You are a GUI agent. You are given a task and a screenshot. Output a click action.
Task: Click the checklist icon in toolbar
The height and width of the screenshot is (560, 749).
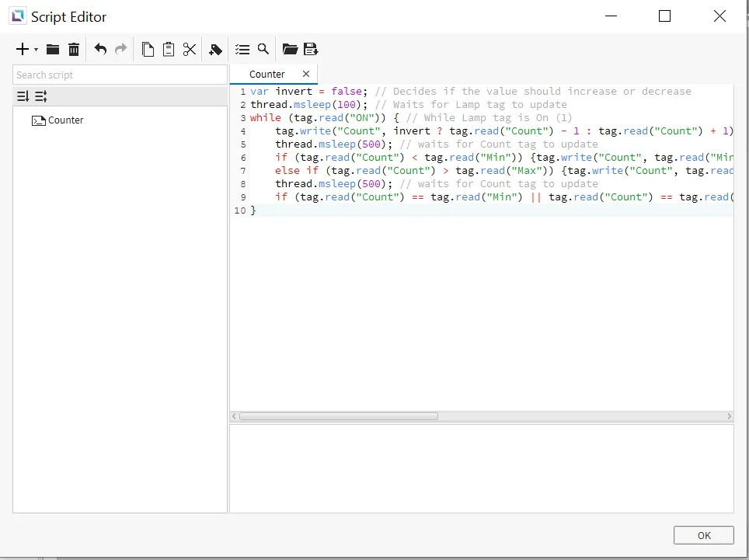[x=242, y=50]
